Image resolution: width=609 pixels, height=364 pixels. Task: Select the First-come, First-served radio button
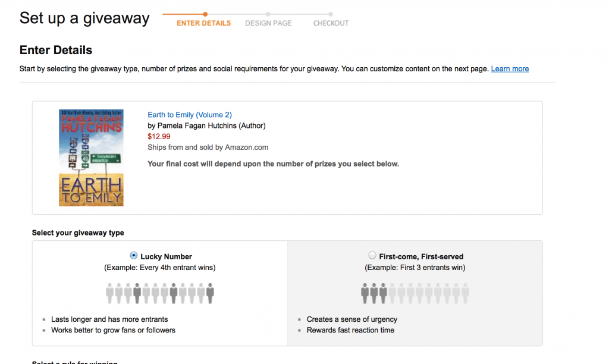372,256
